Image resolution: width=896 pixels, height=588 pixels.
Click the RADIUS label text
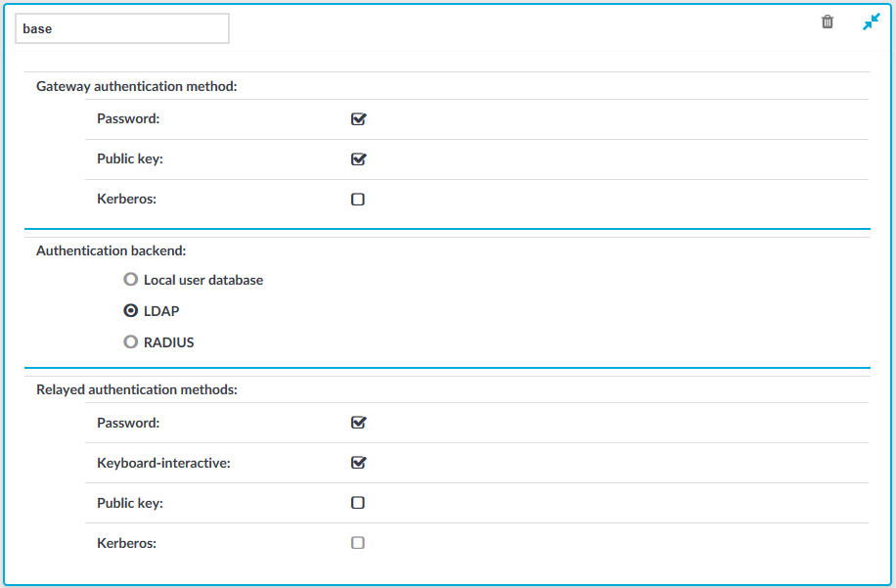click(x=168, y=342)
